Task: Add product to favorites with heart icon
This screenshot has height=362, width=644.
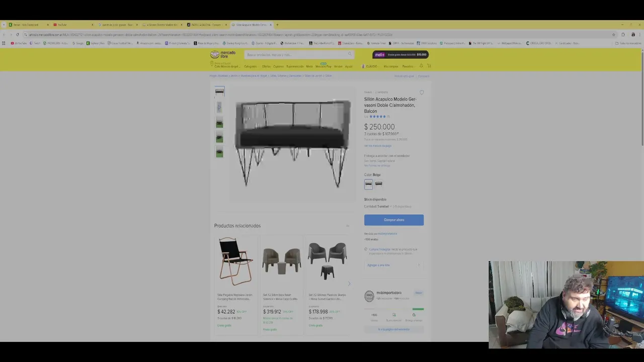Action: coord(422,93)
